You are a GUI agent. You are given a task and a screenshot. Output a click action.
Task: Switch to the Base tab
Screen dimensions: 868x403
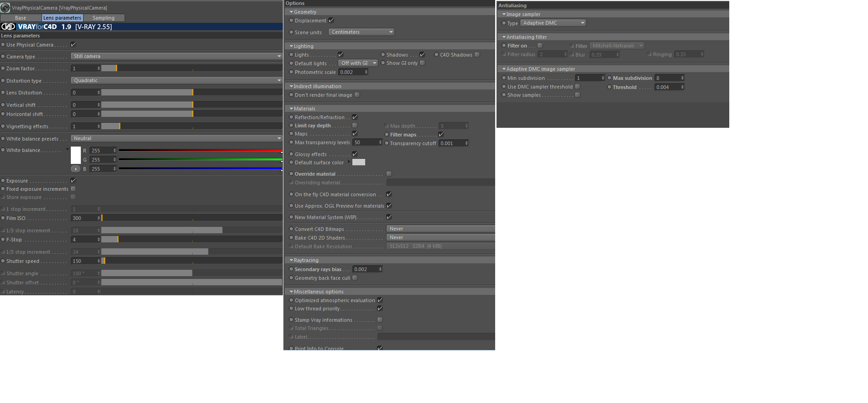[21, 18]
